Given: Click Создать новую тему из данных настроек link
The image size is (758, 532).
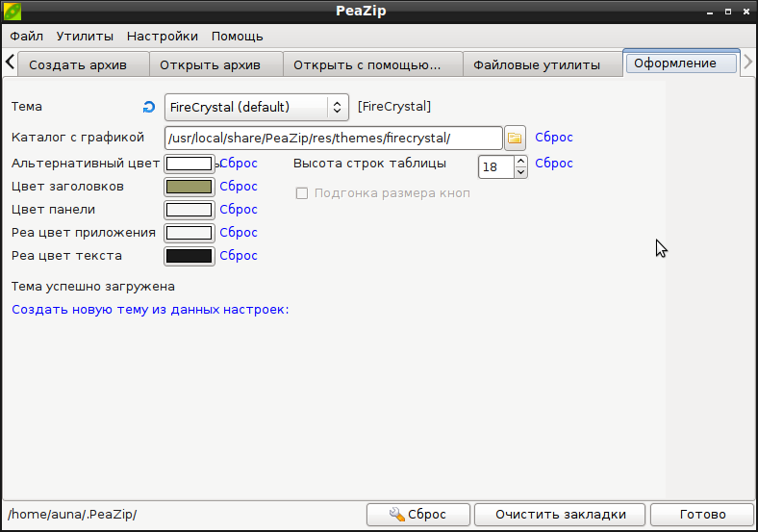Looking at the screenshot, I should (150, 310).
